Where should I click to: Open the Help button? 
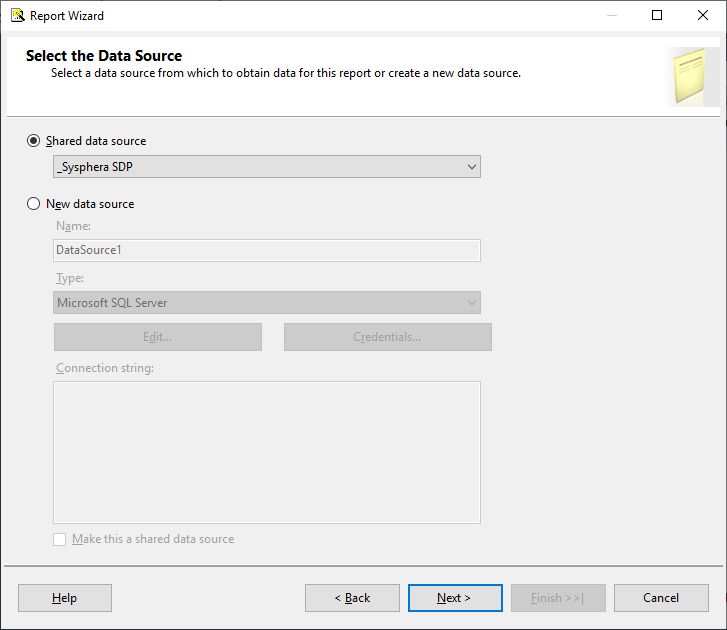[x=65, y=598]
